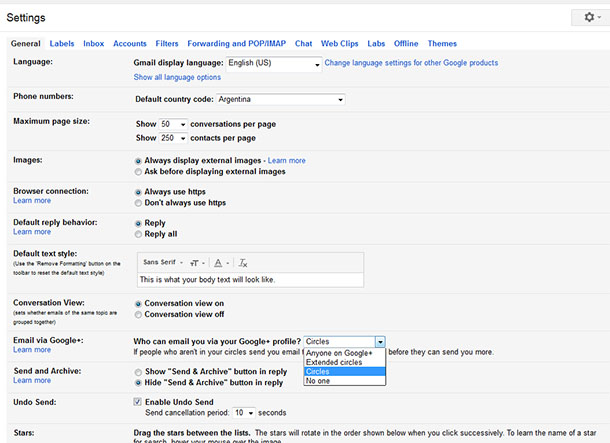
Task: Open the text color icon in text style toolbar
Action: pyautogui.click(x=221, y=263)
